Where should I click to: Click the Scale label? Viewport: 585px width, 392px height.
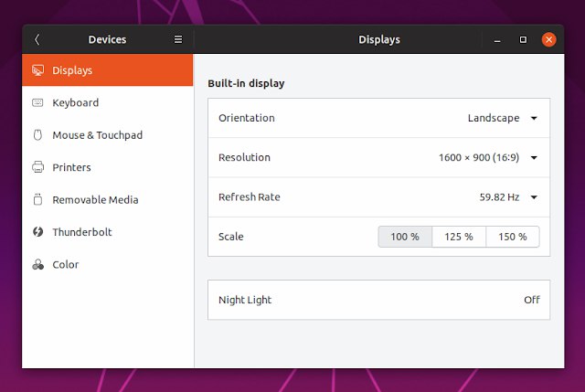[231, 237]
